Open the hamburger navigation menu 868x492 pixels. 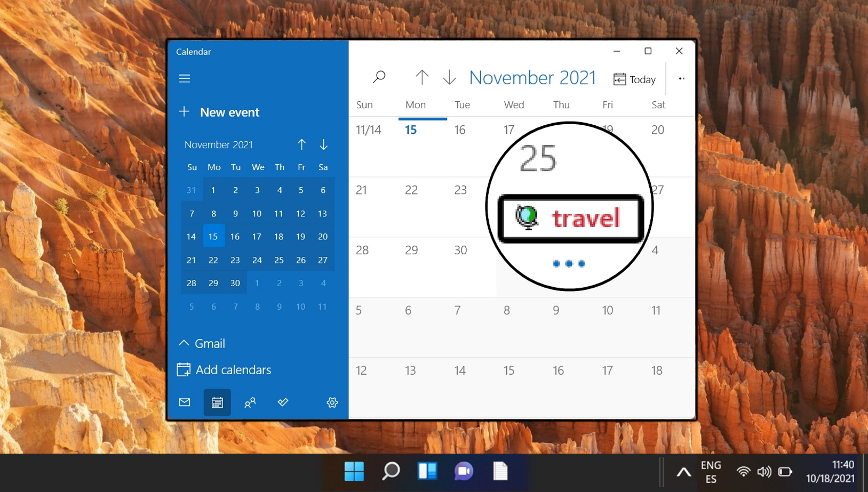coord(185,78)
